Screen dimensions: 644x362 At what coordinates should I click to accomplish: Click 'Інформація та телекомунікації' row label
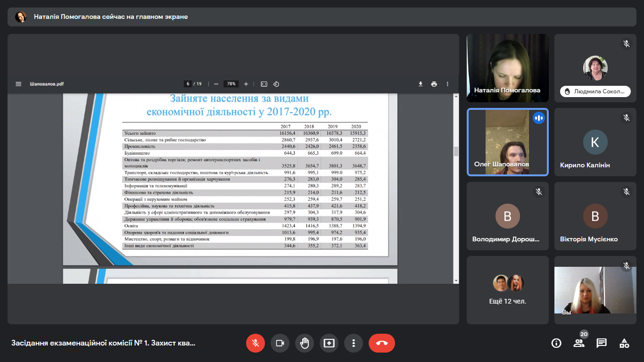click(x=156, y=186)
